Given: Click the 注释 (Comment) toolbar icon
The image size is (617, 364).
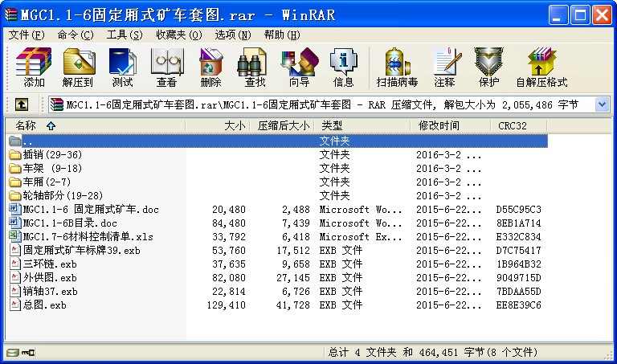Looking at the screenshot, I should pos(447,62).
